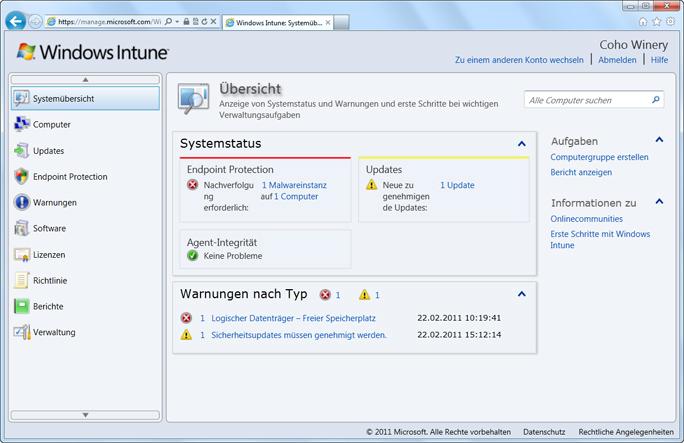This screenshot has height=443, width=684.
Task: Open Logischer Datenträger – Freier Speicherplatz alert
Action: coord(293,318)
